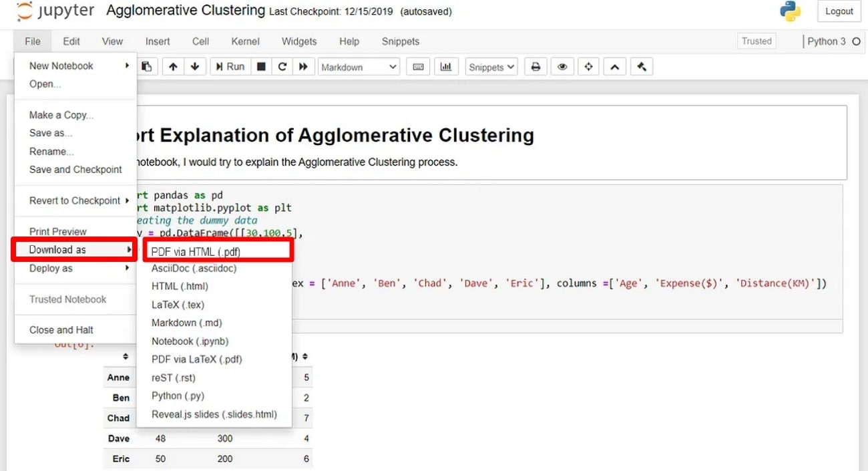Click the kernel idle circle indicator

coord(857,41)
